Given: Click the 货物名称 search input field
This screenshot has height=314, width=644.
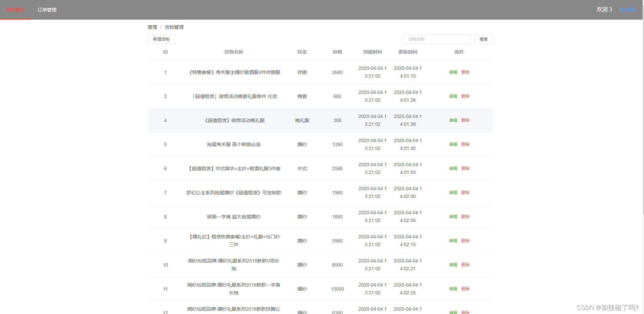Looking at the screenshot, I should click(437, 39).
